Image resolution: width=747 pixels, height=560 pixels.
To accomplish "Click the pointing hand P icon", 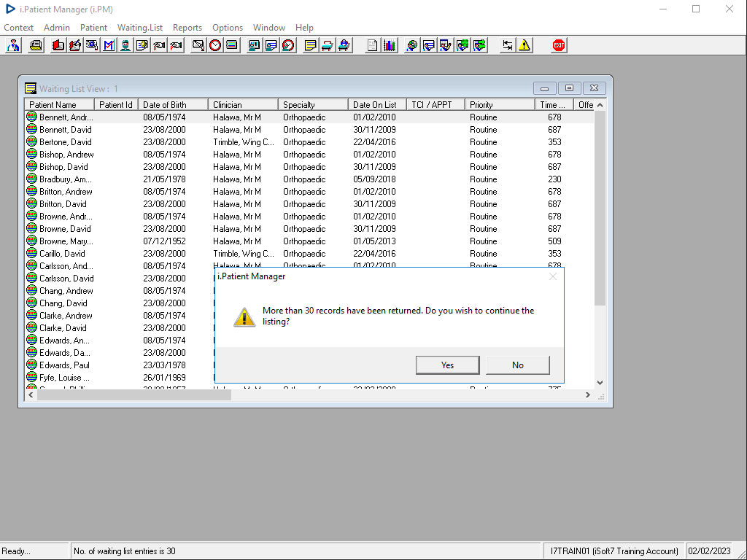I will point(177,45).
